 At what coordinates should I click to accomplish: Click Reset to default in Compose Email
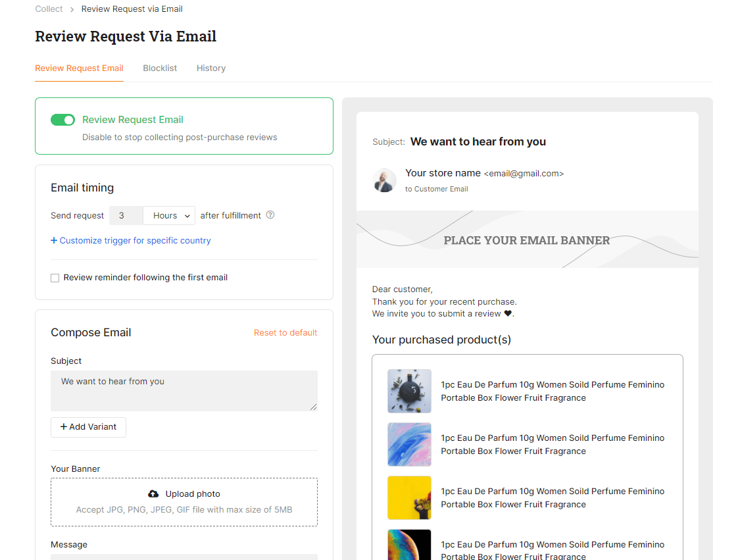(x=285, y=332)
